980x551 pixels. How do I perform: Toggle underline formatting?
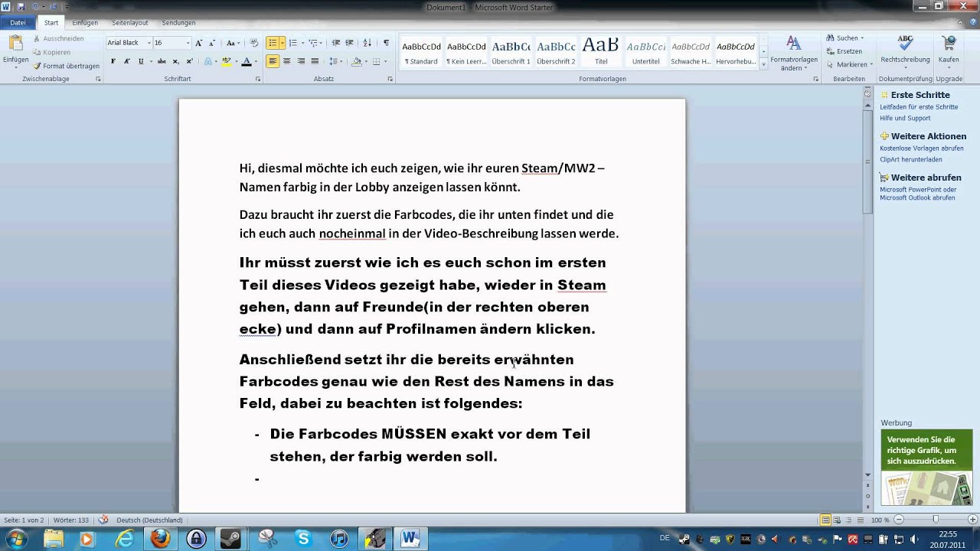pyautogui.click(x=141, y=61)
